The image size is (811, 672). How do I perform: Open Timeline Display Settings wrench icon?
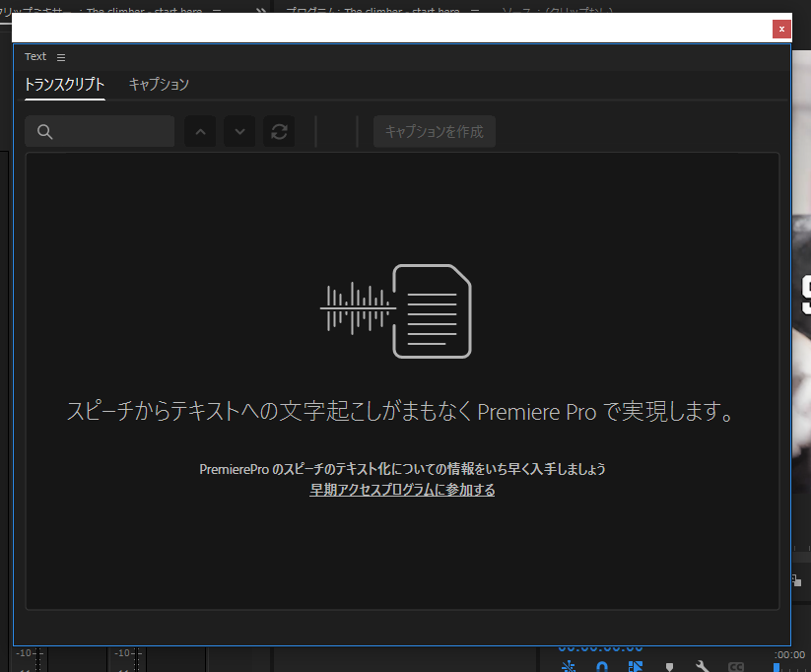(703, 666)
